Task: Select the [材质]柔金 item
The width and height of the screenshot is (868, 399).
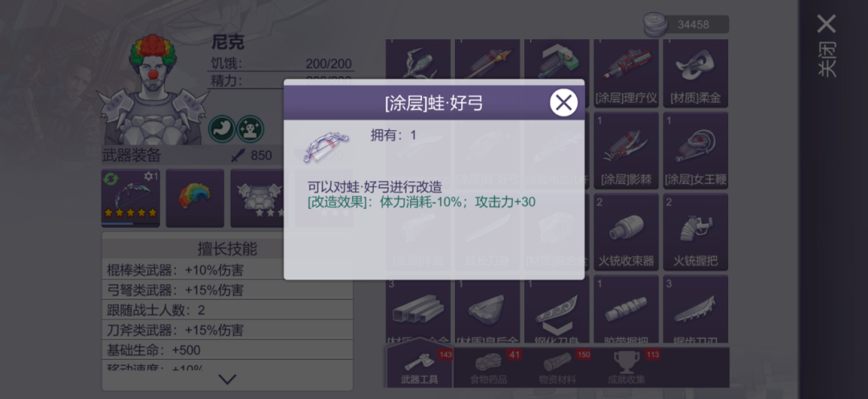Action: 695,73
